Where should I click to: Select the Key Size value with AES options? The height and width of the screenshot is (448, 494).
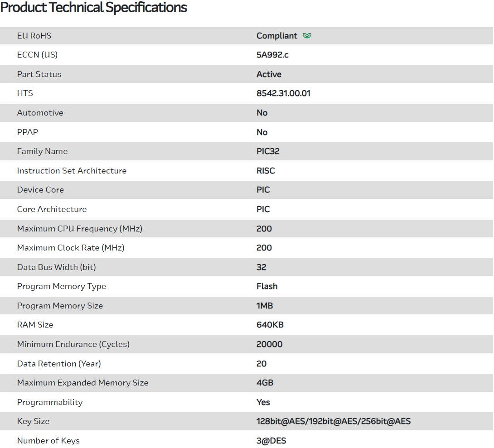coord(334,421)
